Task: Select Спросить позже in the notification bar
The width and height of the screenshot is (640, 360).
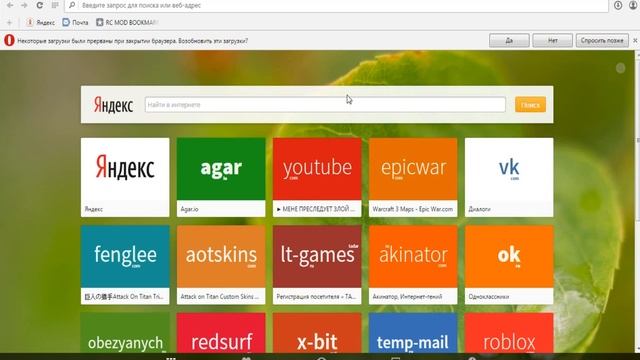Action: coord(602,40)
